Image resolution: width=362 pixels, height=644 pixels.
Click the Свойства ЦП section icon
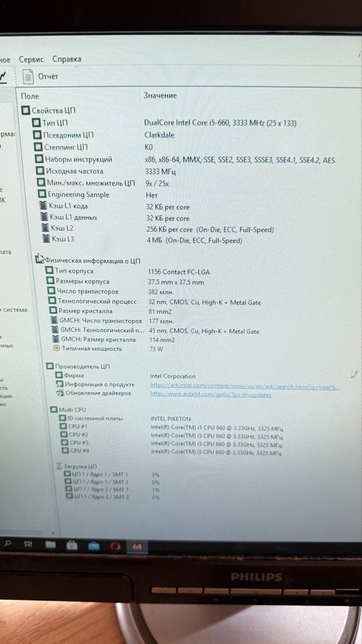(x=26, y=110)
